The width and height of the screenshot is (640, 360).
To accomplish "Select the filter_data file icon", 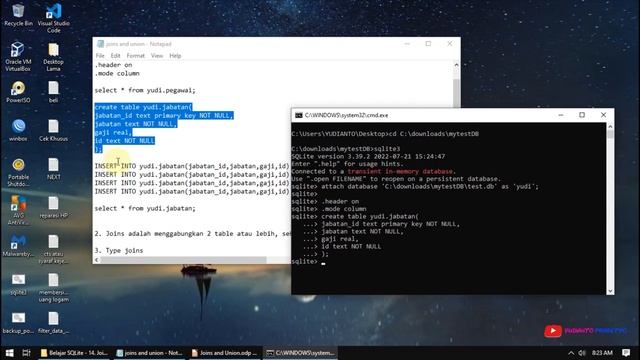I will 53,322.
